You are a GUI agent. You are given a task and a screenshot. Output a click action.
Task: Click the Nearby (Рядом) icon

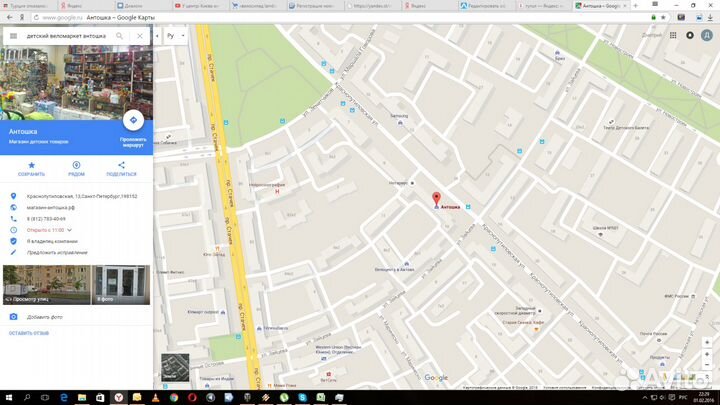click(x=76, y=164)
